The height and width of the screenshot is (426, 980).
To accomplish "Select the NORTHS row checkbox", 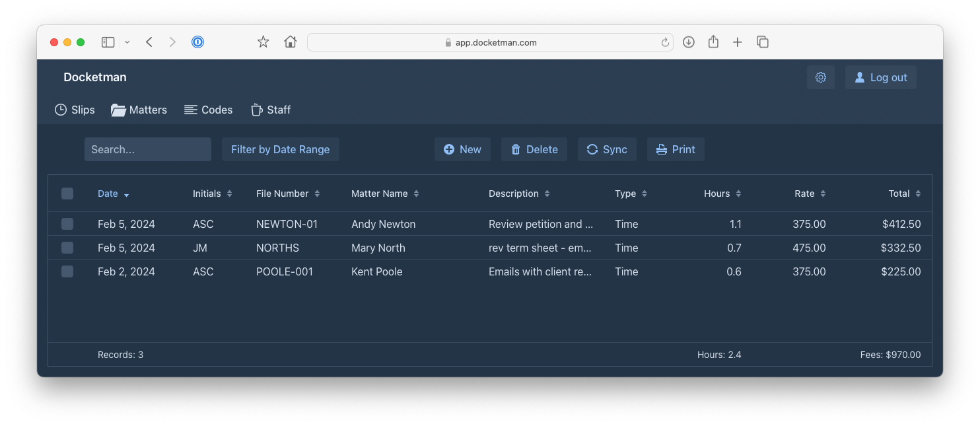I will point(67,248).
